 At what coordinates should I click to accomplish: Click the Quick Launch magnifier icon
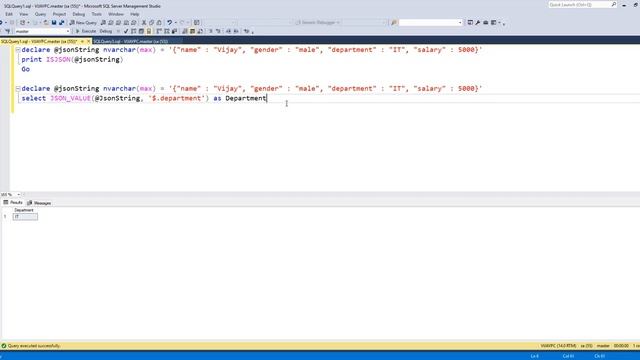[613, 4]
